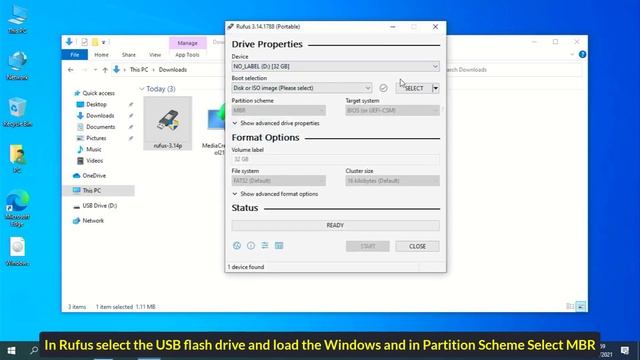640x360 pixels.
Task: Click File Explorer back arrow
Action: (x=71, y=70)
